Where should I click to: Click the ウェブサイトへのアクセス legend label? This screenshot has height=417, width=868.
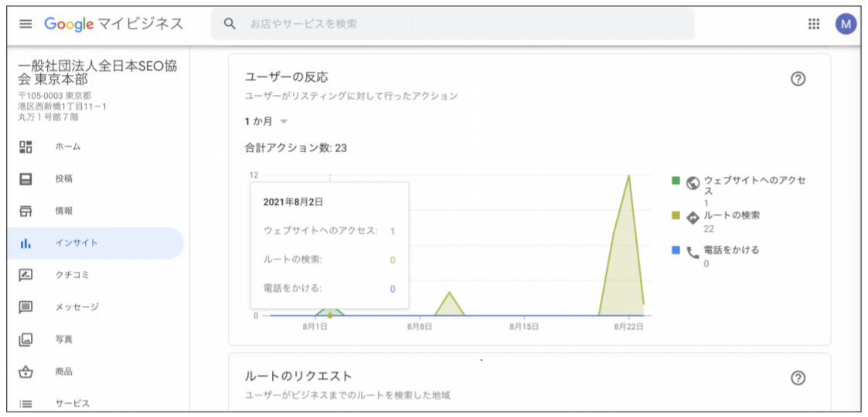pos(754,186)
